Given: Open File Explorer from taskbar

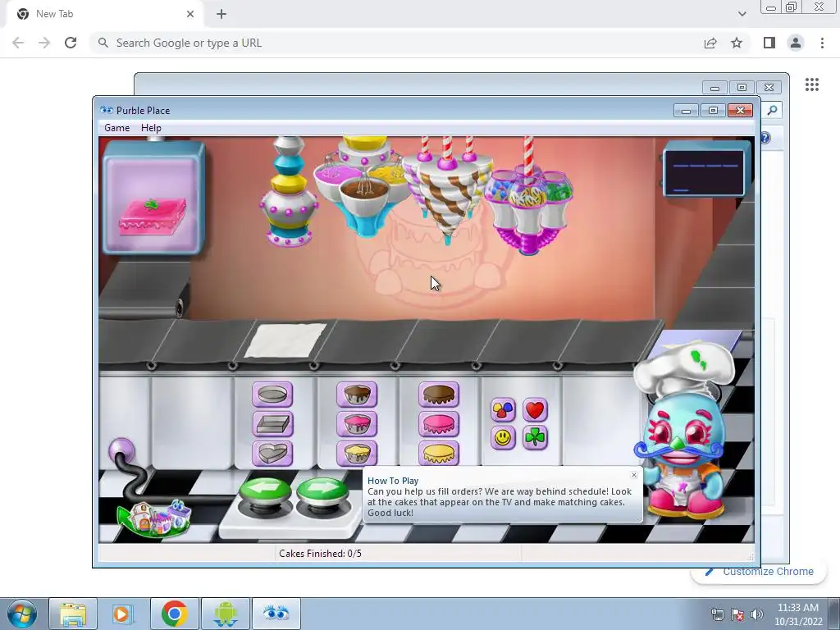Looking at the screenshot, I should (73, 614).
